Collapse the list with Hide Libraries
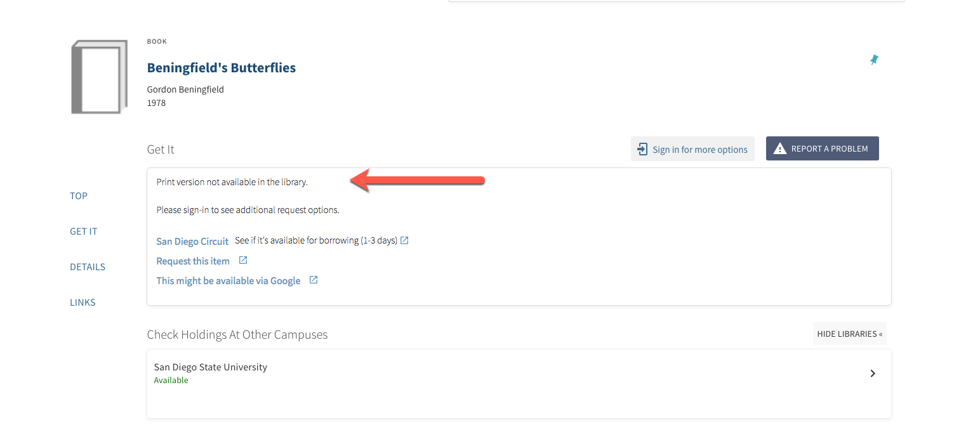This screenshot has height=437, width=980. (x=850, y=334)
